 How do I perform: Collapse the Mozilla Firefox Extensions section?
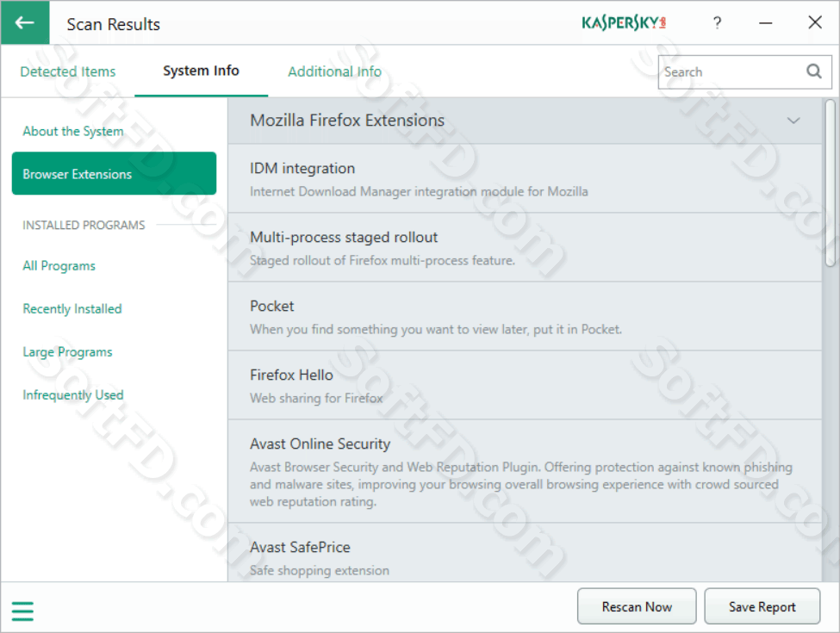(793, 121)
